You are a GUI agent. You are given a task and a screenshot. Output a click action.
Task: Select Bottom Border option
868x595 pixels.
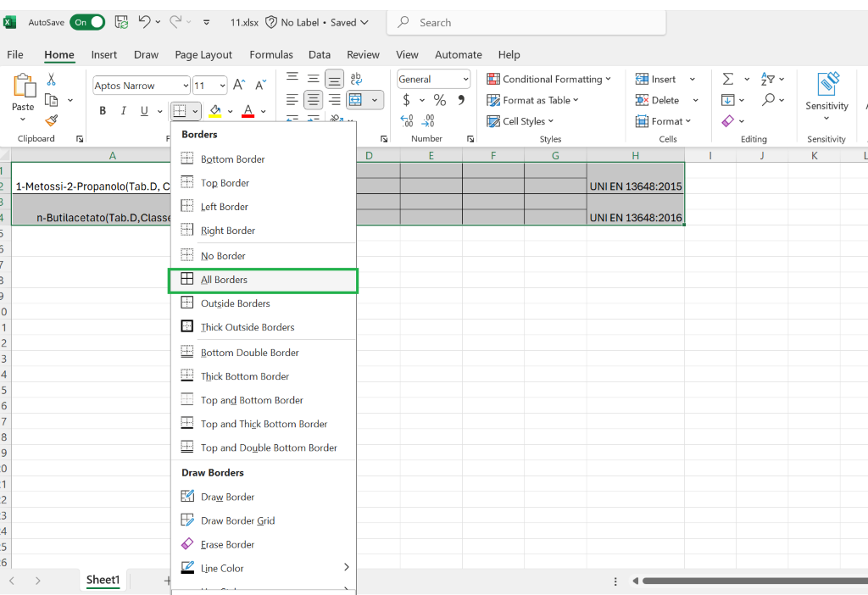click(264, 159)
